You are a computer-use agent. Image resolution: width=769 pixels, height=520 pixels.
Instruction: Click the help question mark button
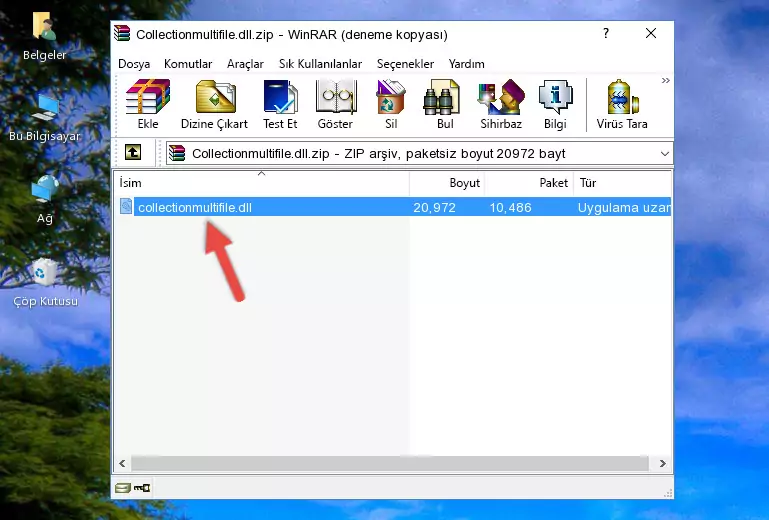click(606, 33)
